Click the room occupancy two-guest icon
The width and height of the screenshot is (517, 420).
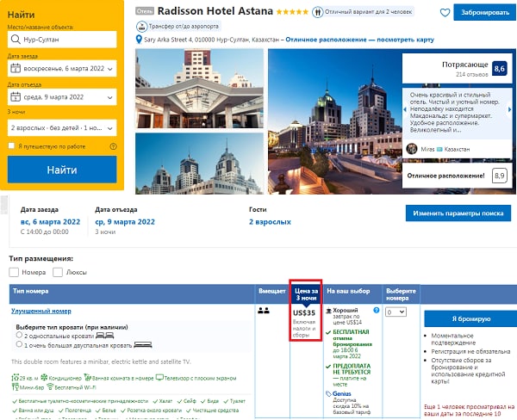pos(264,311)
